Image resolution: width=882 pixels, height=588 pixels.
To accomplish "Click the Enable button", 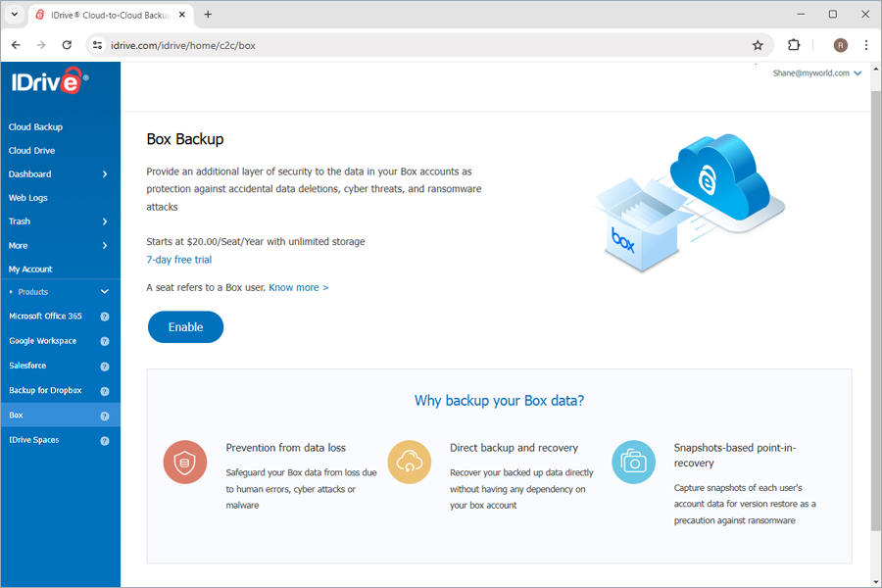I will [185, 326].
